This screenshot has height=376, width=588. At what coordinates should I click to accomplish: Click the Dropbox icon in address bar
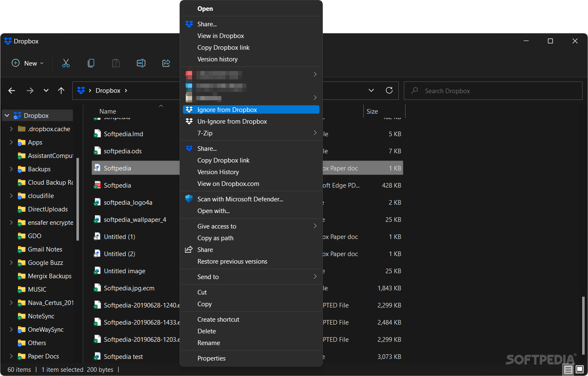pos(81,90)
